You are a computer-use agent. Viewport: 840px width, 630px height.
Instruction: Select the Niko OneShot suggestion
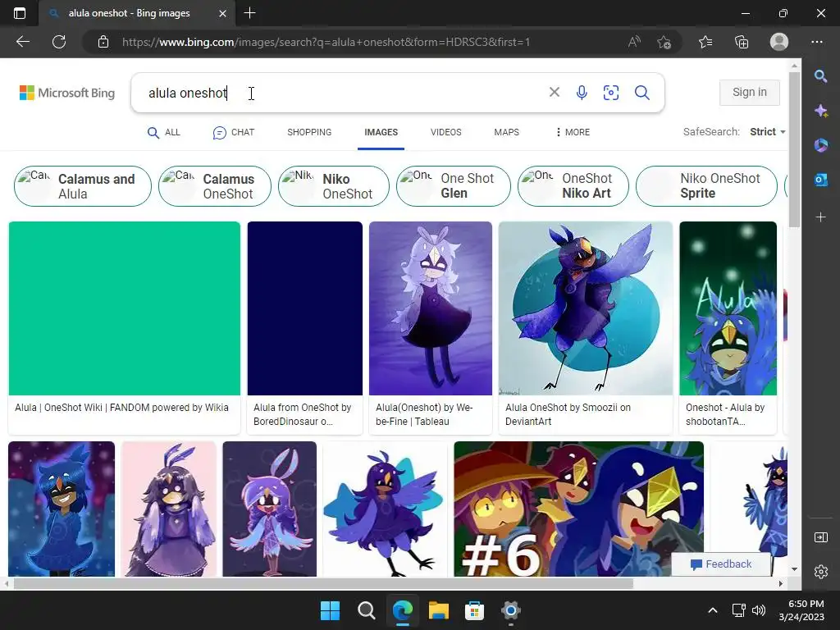point(334,186)
